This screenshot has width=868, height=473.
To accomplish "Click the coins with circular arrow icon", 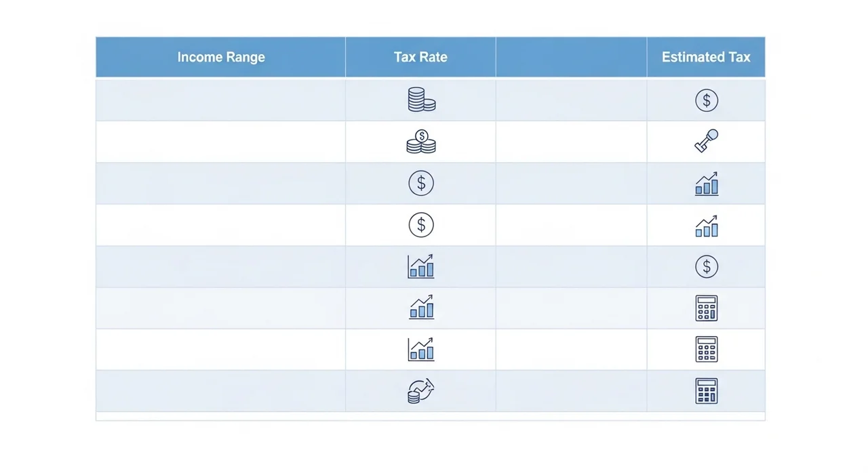I will coord(421,391).
